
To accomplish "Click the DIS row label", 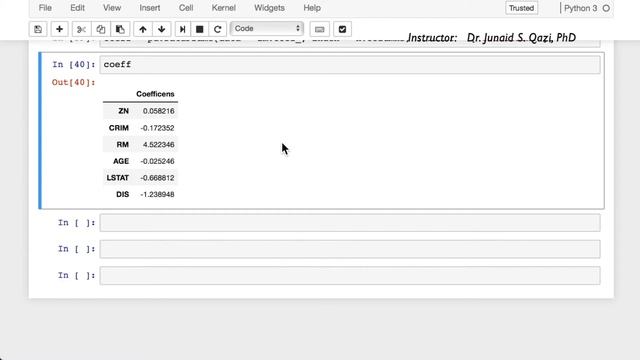I will (122, 194).
